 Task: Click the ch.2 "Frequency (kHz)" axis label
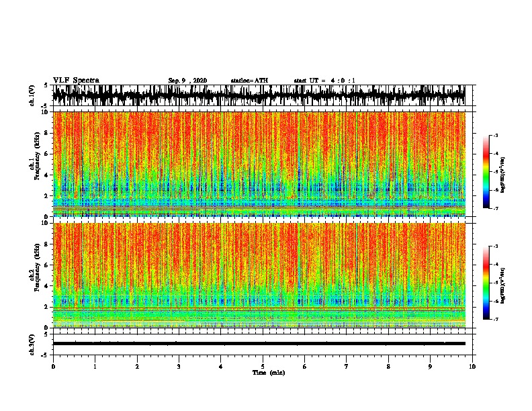click(38, 267)
